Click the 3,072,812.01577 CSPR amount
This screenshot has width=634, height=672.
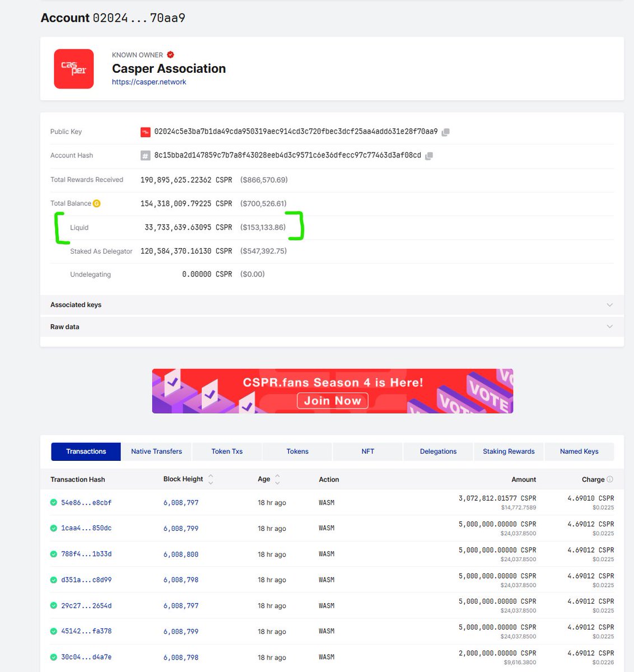[497, 498]
